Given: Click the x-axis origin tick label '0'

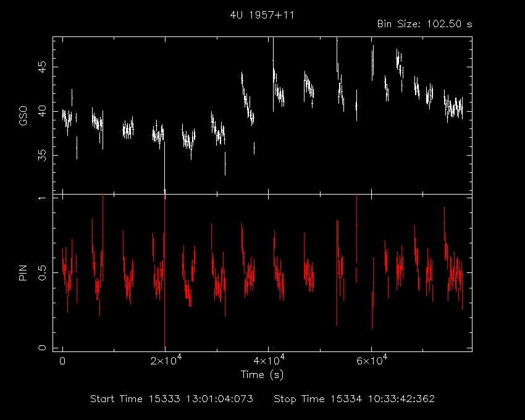Looking at the screenshot, I should point(62,361).
